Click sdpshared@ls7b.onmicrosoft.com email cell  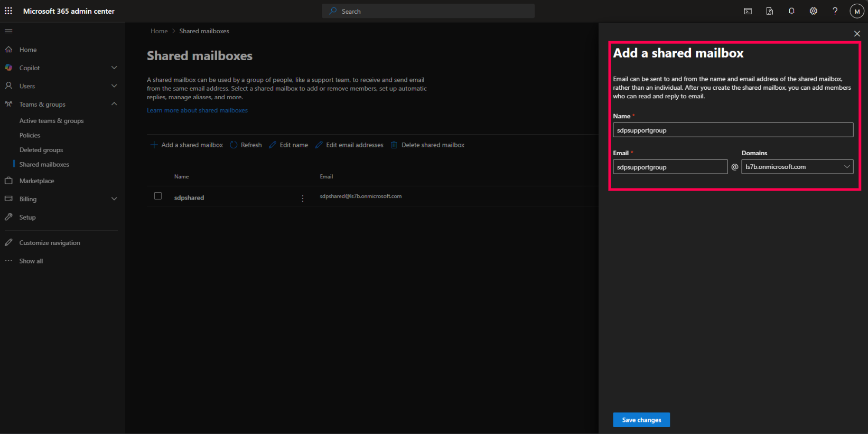(360, 196)
